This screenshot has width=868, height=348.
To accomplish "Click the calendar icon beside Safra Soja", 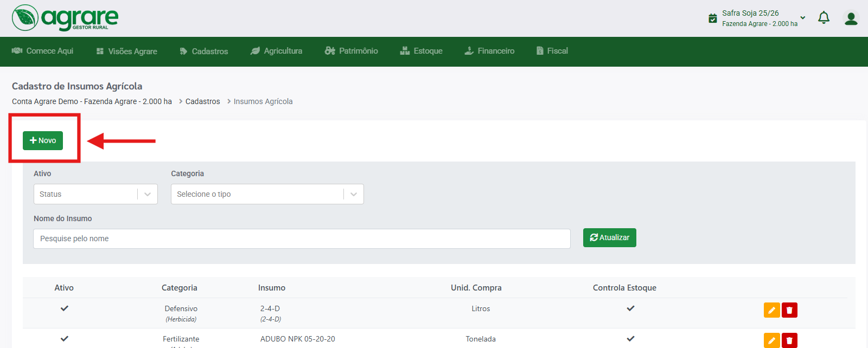I will tap(713, 18).
